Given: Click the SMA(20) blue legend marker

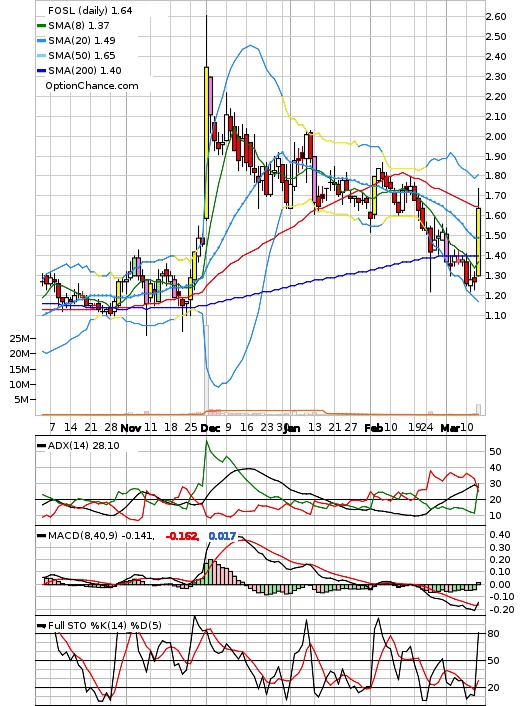Looking at the screenshot, I should click(41, 41).
